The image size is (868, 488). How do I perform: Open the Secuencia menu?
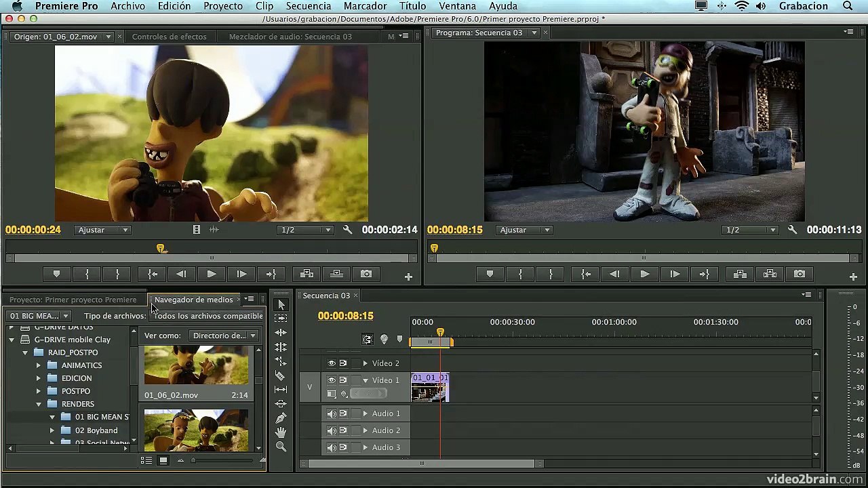[309, 6]
